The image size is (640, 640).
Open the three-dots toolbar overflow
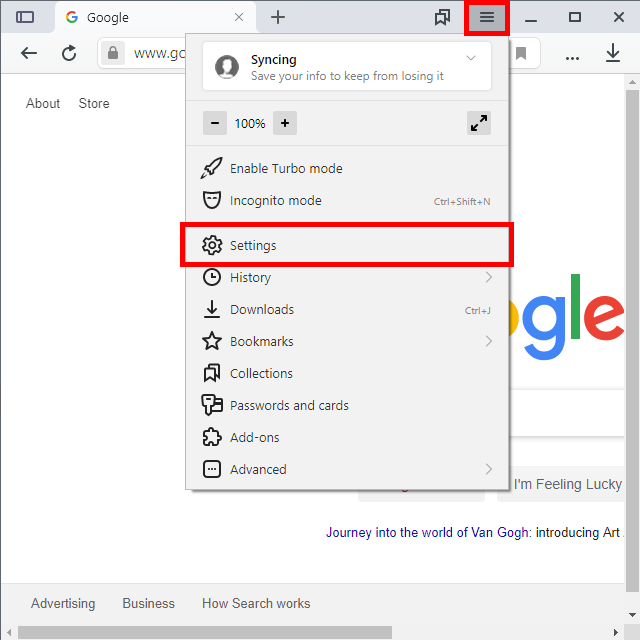coord(572,58)
